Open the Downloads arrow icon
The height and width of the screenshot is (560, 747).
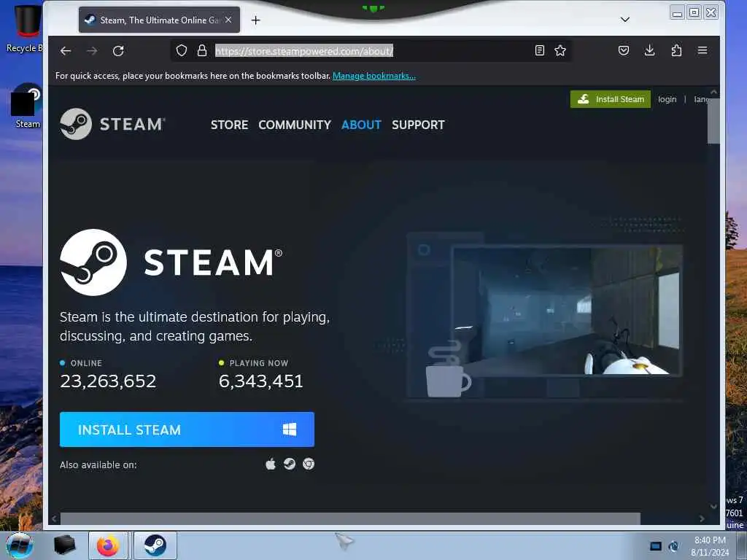649,50
